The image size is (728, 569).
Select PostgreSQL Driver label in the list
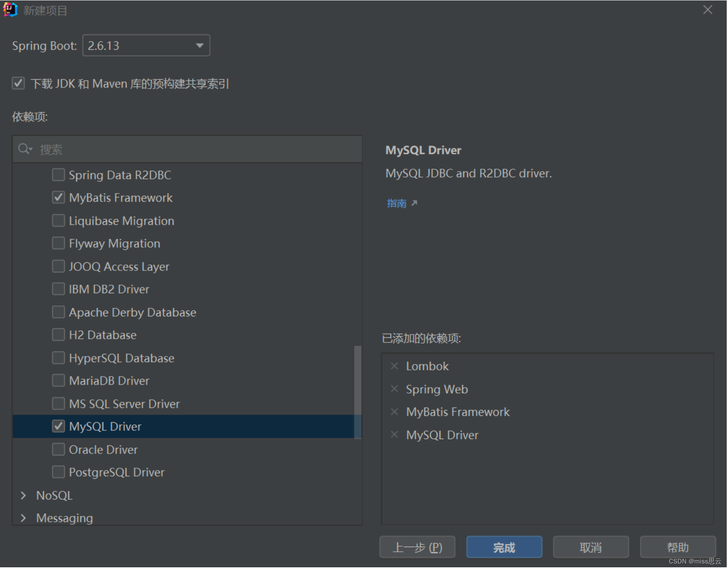(x=117, y=472)
